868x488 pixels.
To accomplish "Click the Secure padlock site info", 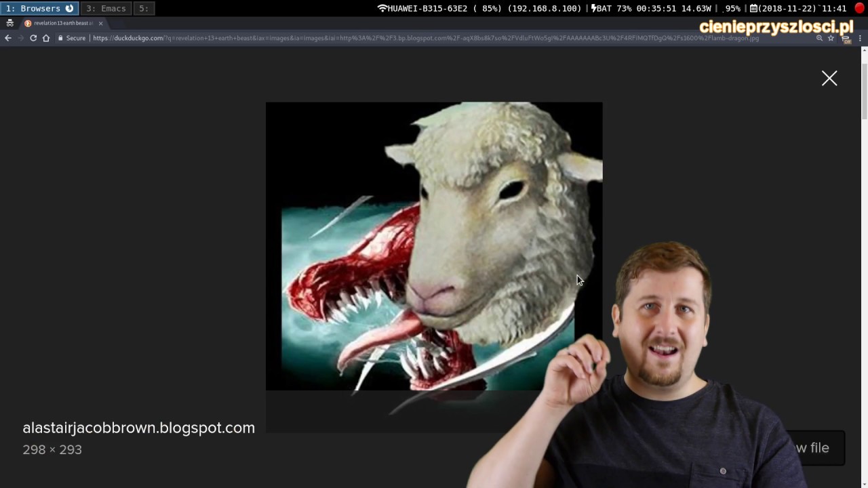I will click(x=72, y=38).
